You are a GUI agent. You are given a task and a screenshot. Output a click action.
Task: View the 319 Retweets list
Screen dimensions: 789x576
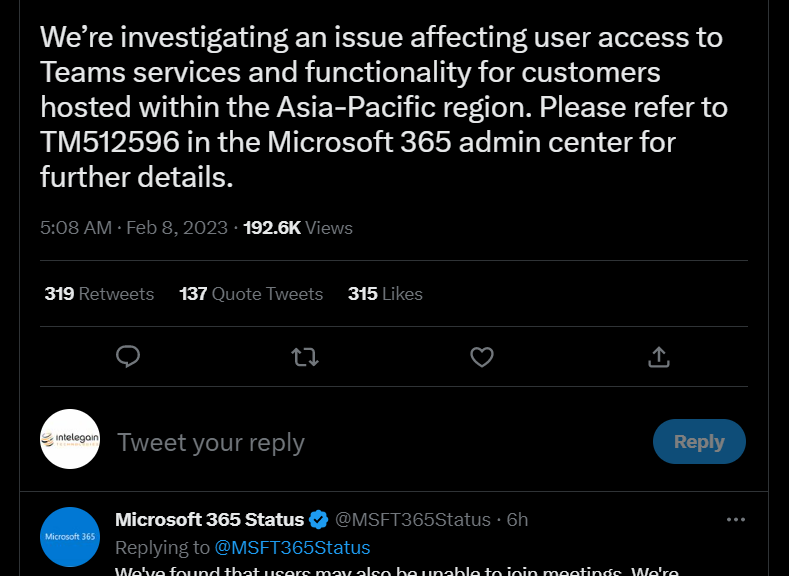tap(99, 294)
